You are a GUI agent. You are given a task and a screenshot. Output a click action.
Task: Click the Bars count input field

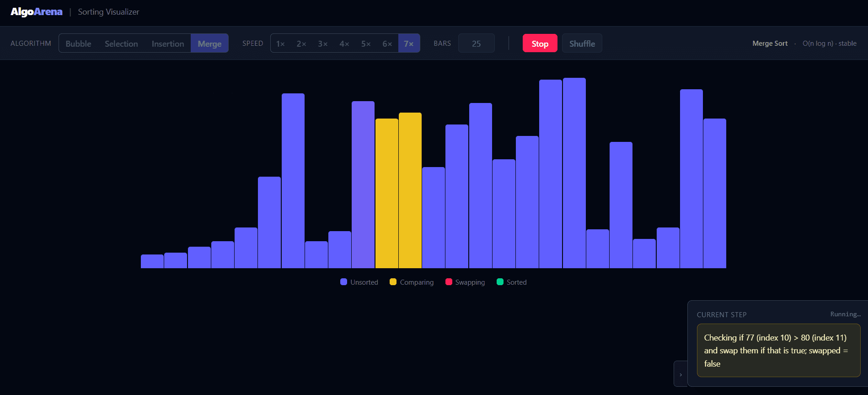pyautogui.click(x=477, y=43)
